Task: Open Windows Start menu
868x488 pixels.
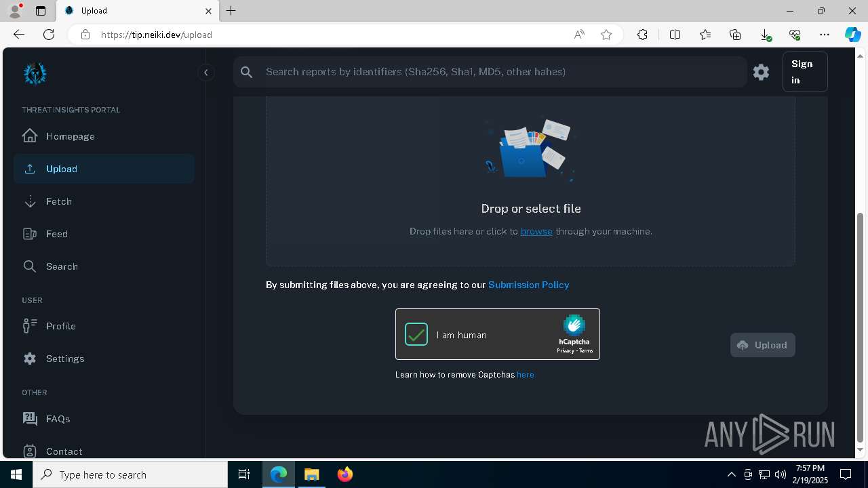Action: click(16, 474)
